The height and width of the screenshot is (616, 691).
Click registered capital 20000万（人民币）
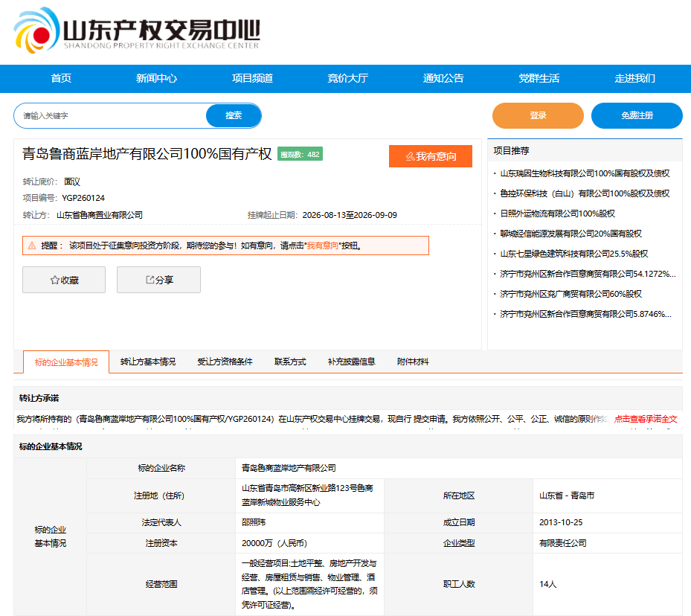[274, 543]
